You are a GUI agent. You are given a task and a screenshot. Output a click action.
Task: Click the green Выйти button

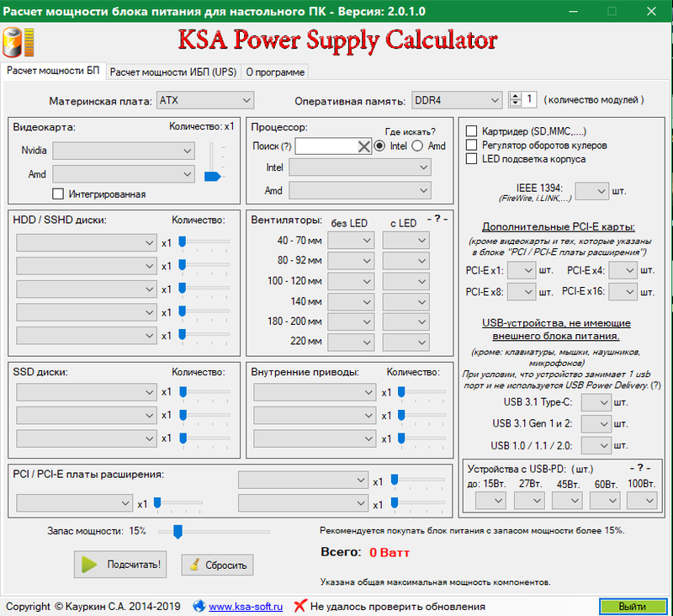point(633,607)
